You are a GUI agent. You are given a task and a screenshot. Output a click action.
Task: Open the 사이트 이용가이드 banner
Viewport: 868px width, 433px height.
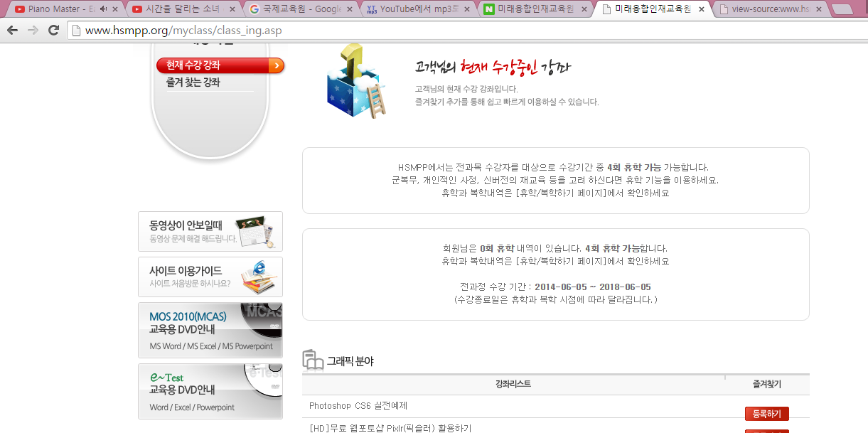[x=210, y=277]
